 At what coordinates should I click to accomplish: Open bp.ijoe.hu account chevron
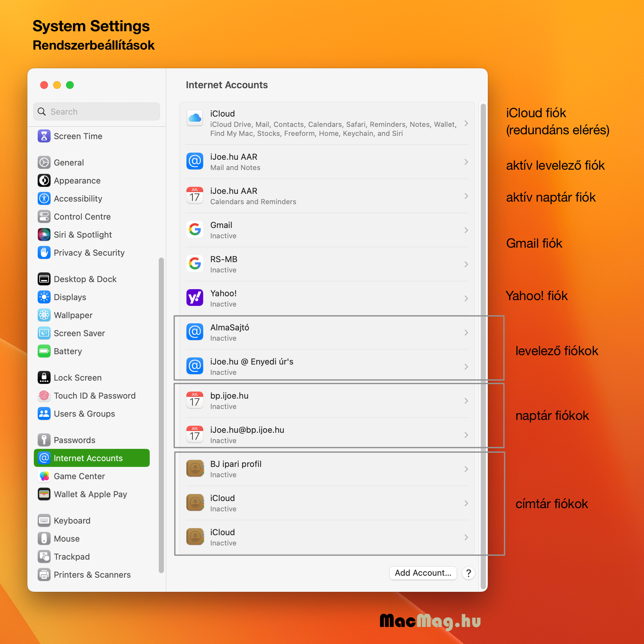[x=466, y=401]
